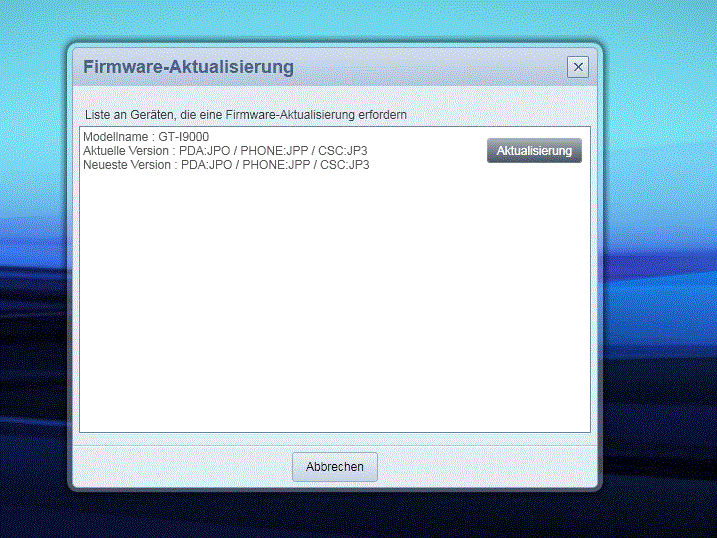Screen dimensions: 717x538
Task: Close the Firmware-Aktualisierung dialog with the X
Action: tap(578, 67)
